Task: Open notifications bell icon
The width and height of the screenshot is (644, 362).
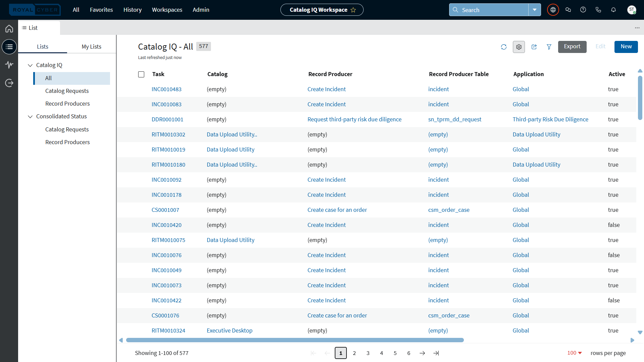Action: (613, 10)
